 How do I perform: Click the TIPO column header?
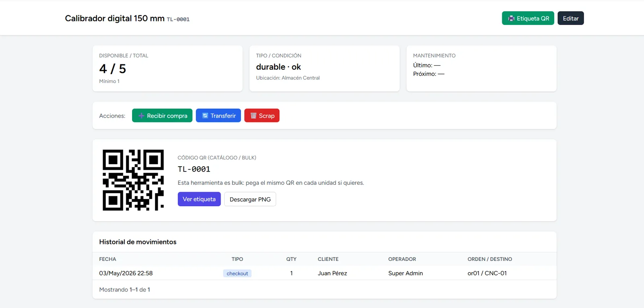[237, 259]
